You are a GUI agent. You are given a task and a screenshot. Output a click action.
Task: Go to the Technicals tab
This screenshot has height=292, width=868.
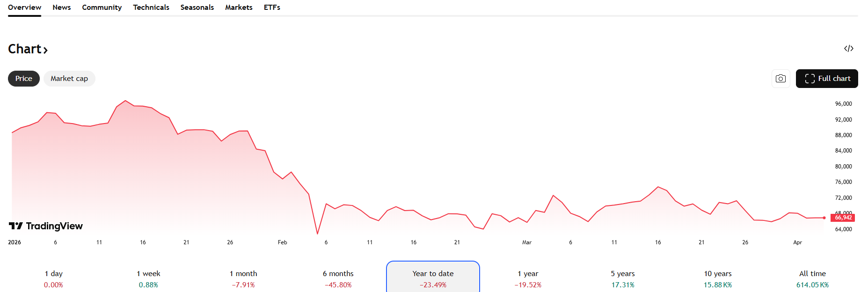pos(151,7)
